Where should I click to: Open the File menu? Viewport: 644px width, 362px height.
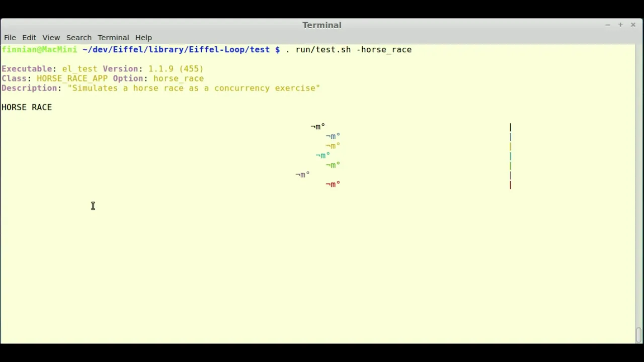tap(10, 38)
